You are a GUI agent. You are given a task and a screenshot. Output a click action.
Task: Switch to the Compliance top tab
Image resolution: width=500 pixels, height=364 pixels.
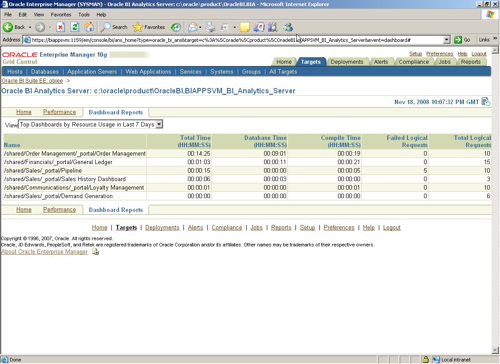414,62
